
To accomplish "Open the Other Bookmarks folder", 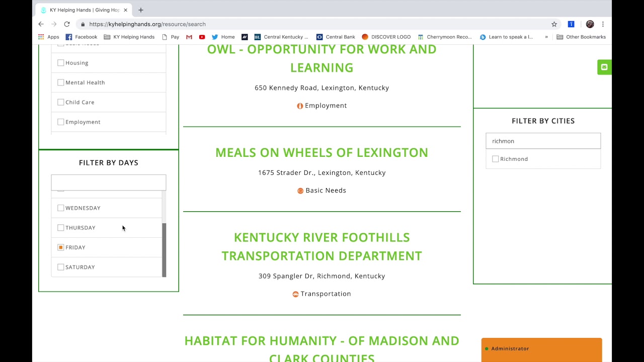I will tap(581, 37).
